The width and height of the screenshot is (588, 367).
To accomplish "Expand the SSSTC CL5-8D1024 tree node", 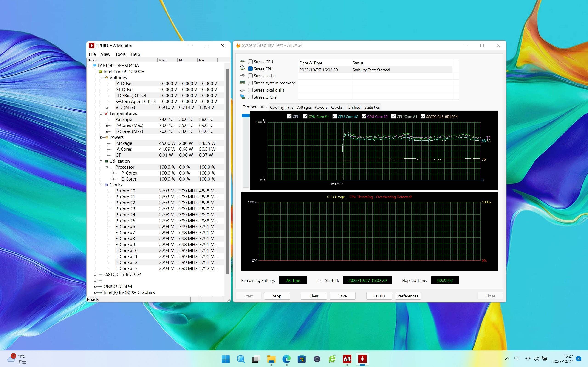I will tap(95, 275).
